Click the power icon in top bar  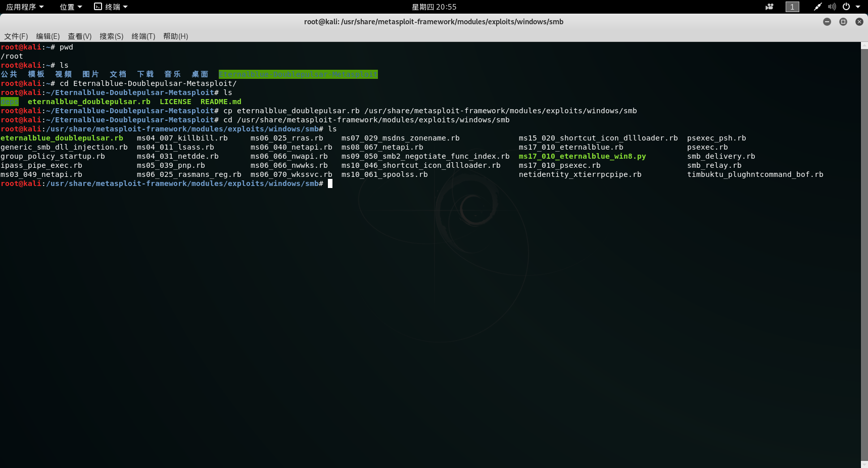(x=846, y=7)
